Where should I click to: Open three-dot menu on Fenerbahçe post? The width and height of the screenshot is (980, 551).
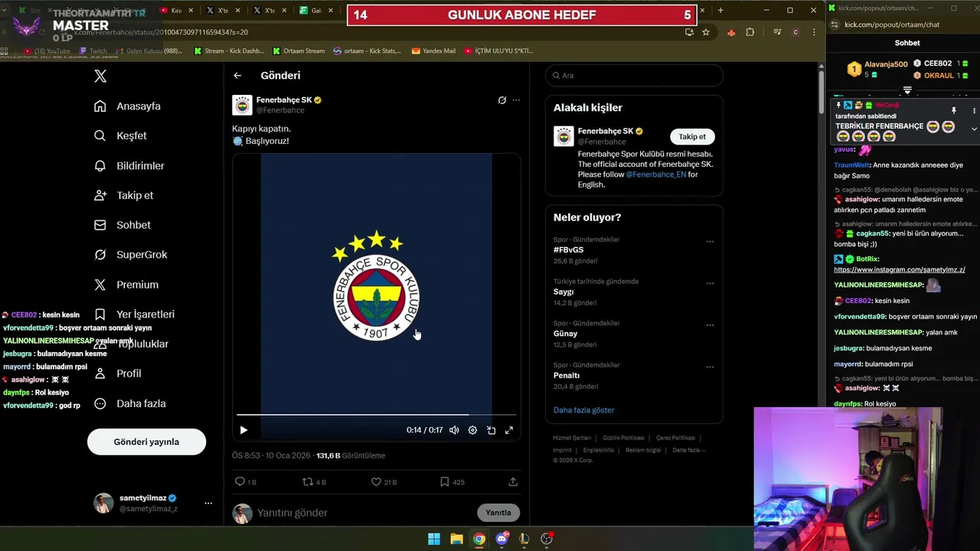click(x=516, y=100)
